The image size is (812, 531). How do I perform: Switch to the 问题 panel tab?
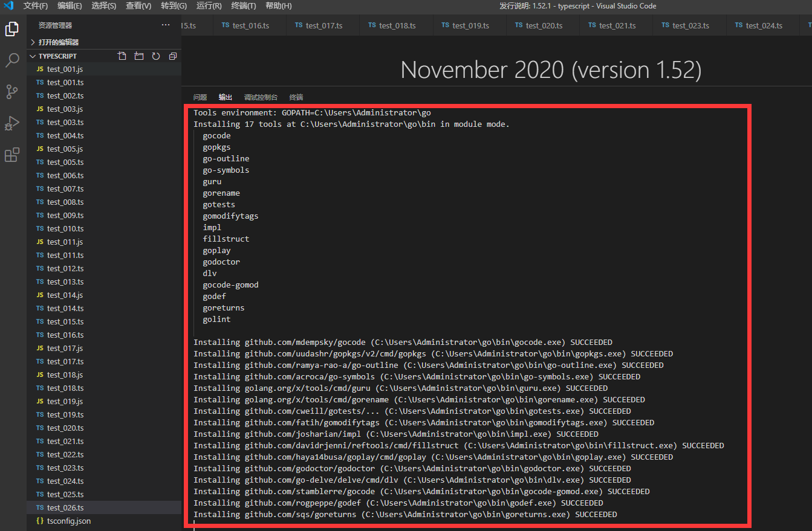(x=200, y=97)
